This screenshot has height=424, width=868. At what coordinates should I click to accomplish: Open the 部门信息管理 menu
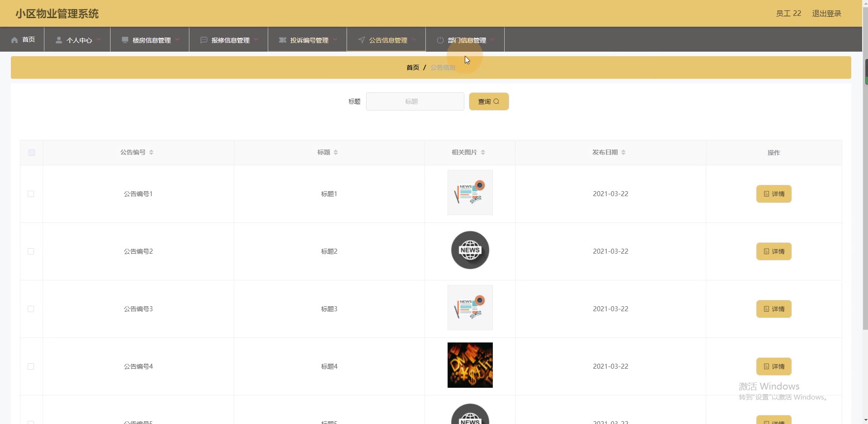(465, 40)
